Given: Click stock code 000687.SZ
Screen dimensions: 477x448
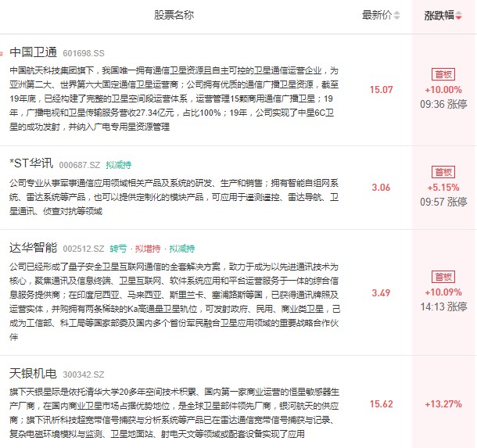Looking at the screenshot, I should (80, 165).
